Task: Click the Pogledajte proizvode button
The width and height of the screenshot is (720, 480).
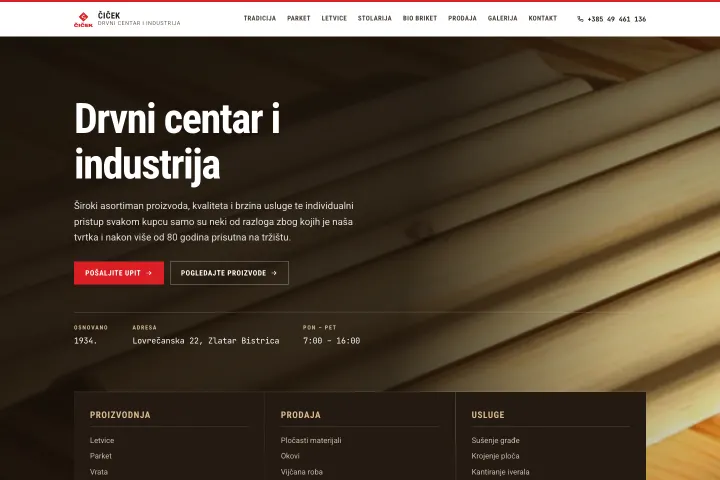Action: (x=229, y=273)
